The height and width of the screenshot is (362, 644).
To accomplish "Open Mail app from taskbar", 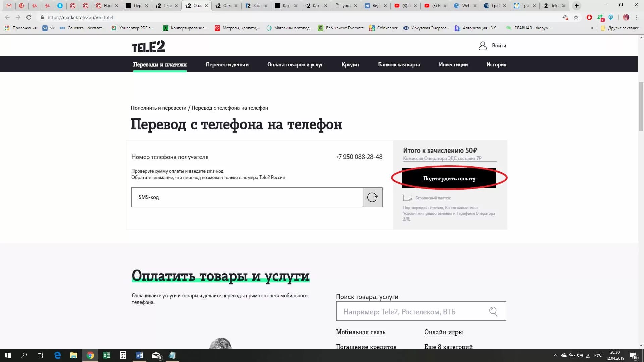I will [x=156, y=355].
